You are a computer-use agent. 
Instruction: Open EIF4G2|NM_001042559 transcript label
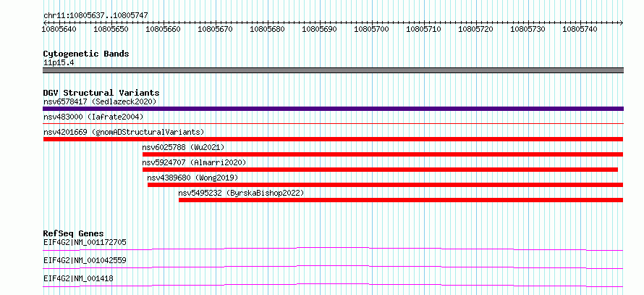[85, 260]
